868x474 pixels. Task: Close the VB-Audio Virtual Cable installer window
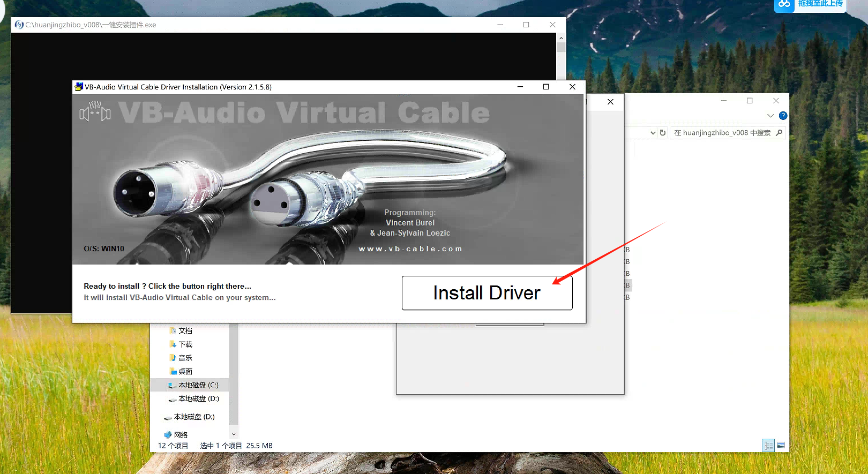pos(572,87)
